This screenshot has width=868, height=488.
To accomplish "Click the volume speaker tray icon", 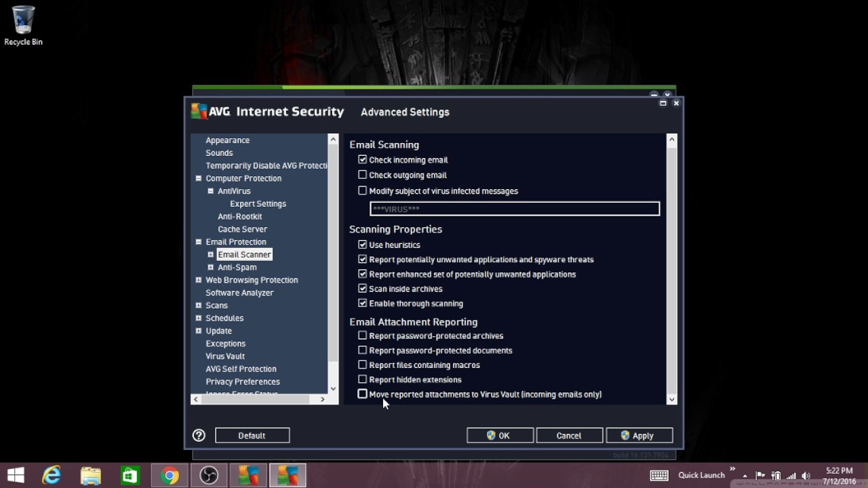I will pyautogui.click(x=806, y=476).
